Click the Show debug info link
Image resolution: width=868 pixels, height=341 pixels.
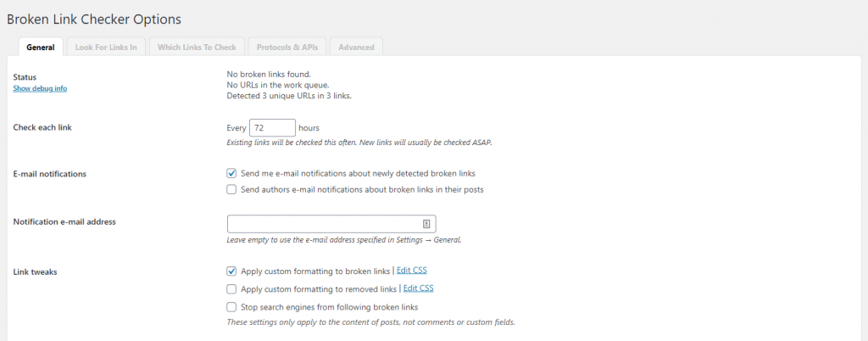pos(40,88)
